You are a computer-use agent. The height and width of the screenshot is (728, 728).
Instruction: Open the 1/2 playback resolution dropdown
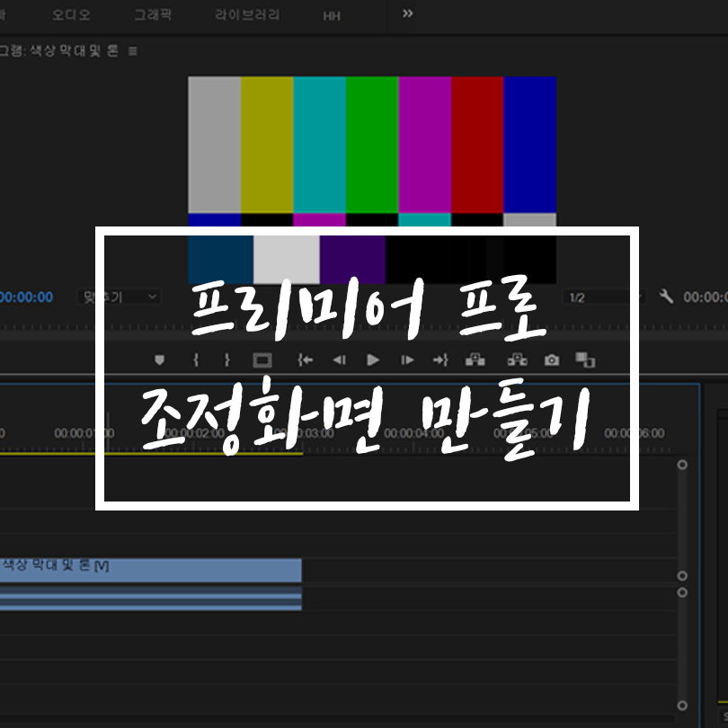coord(603,297)
